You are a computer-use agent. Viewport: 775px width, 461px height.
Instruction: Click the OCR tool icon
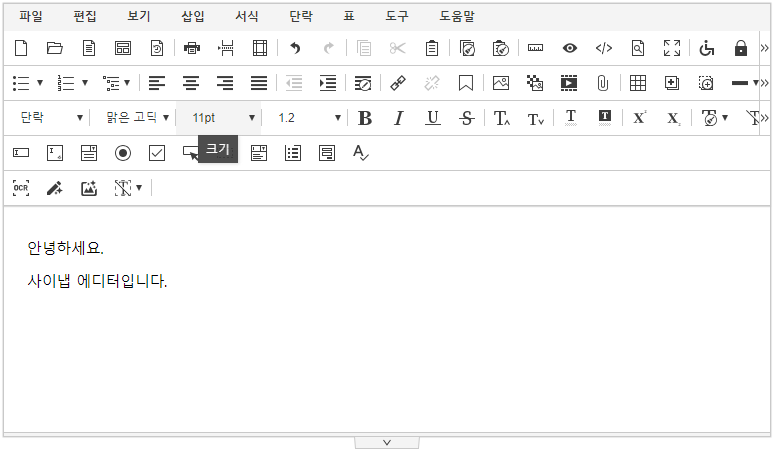point(21,188)
